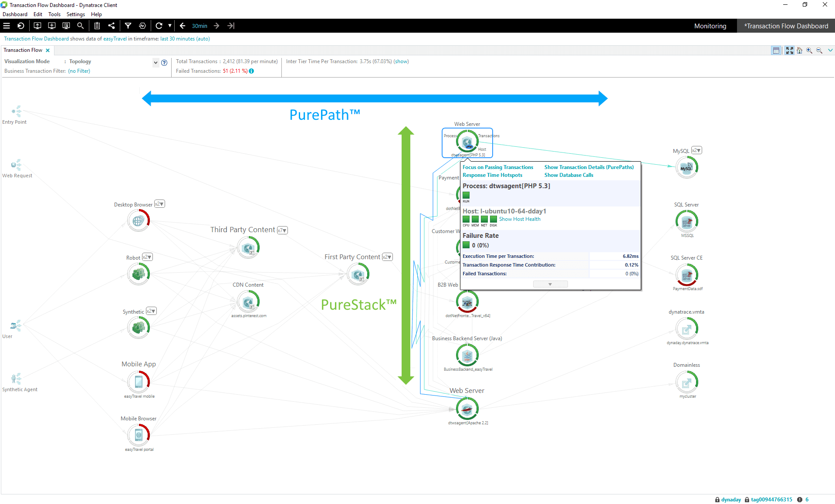835x504 pixels.
Task: Click the new dashboard (monitor plus) icon
Action: tap(52, 26)
